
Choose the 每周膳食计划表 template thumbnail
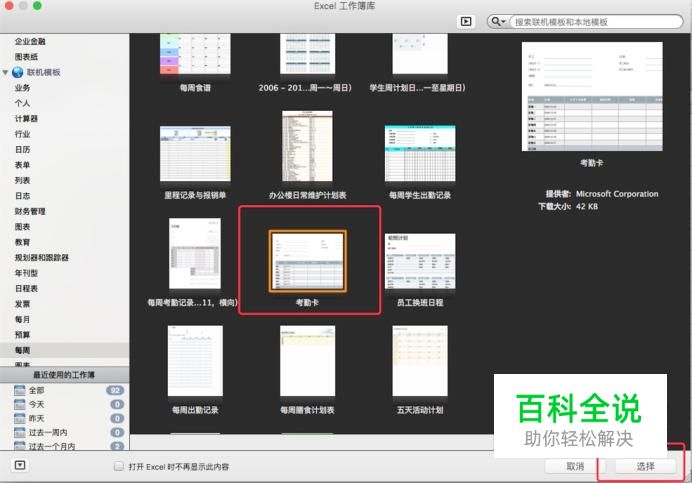(x=307, y=361)
